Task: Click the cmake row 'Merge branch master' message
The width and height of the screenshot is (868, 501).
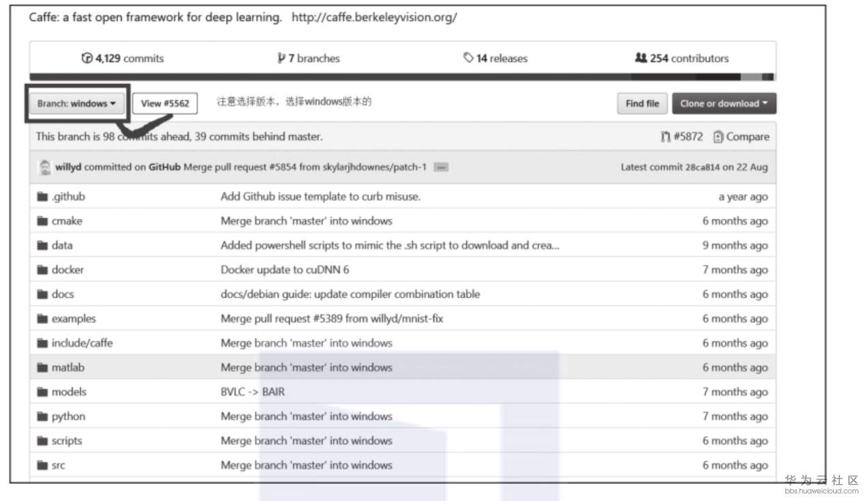Action: pos(307,221)
